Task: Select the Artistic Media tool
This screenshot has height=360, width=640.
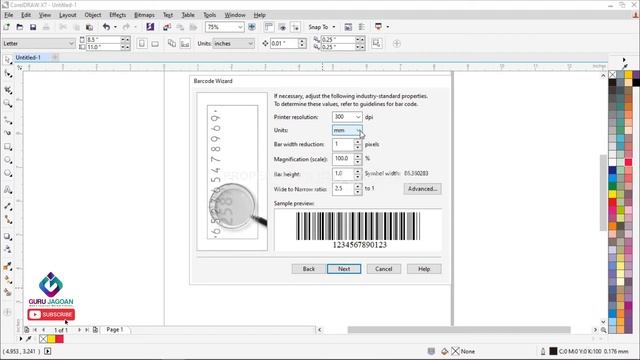Action: (8, 133)
